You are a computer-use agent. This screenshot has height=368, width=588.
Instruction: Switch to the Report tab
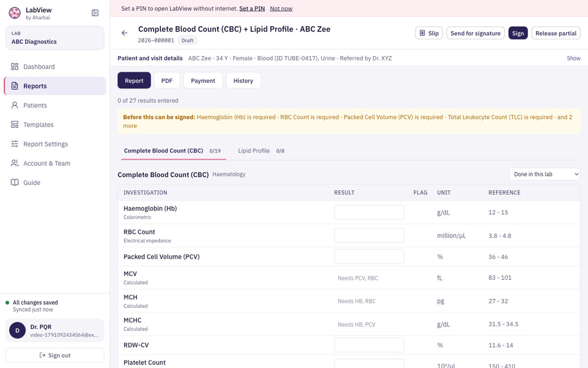(x=134, y=80)
